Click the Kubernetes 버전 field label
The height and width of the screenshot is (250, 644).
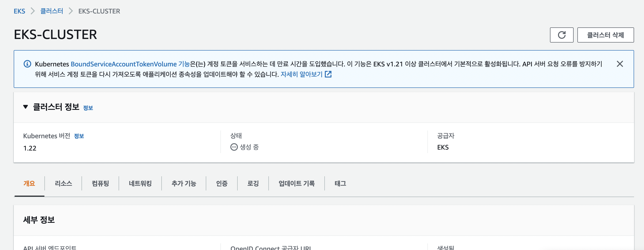tap(47, 136)
